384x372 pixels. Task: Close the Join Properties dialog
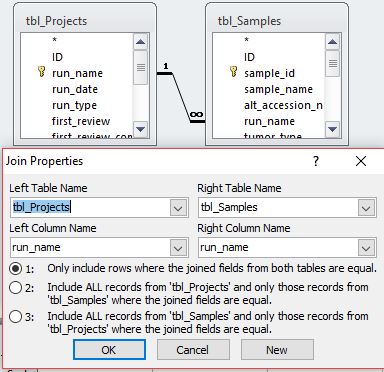[x=361, y=161]
